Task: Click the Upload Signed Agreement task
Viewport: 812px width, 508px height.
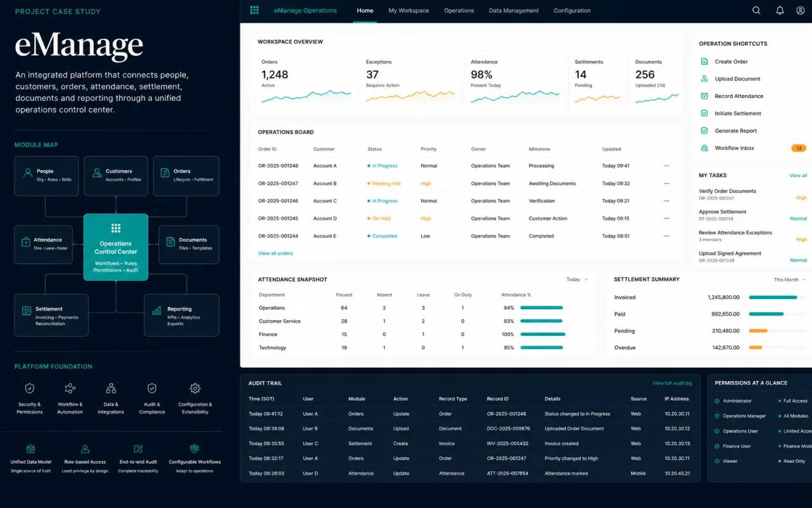Action: pos(752,257)
